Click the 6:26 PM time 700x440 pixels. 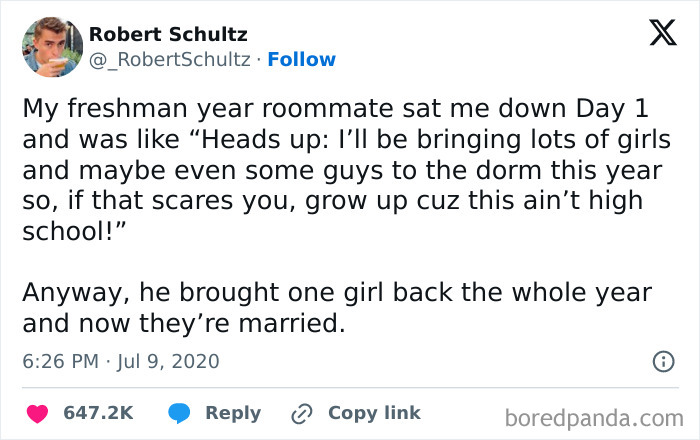click(59, 361)
